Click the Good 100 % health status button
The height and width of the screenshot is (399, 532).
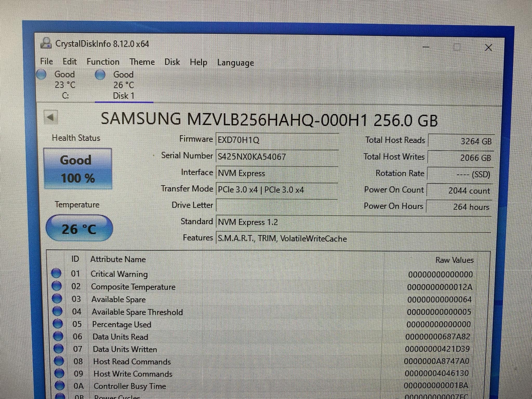click(x=78, y=169)
